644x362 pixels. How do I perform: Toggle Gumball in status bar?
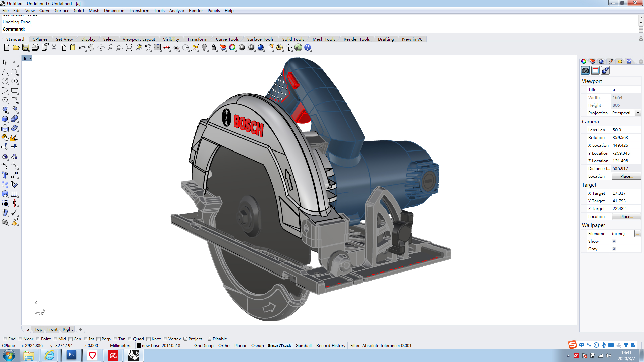(303, 346)
